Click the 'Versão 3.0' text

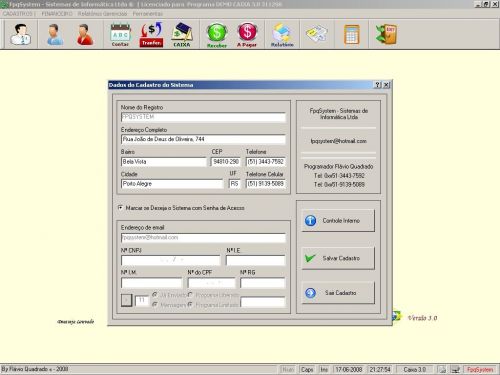click(422, 318)
